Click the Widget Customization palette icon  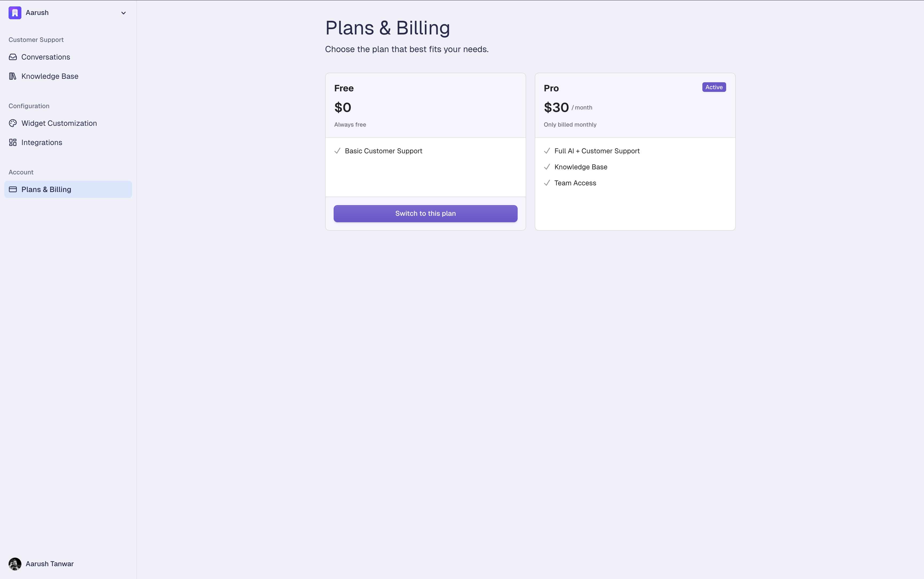(13, 123)
